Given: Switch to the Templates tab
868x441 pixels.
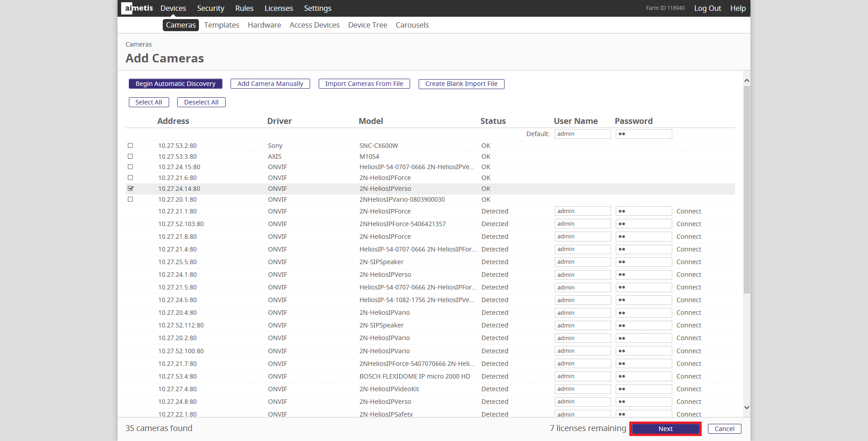Looking at the screenshot, I should click(x=222, y=25).
